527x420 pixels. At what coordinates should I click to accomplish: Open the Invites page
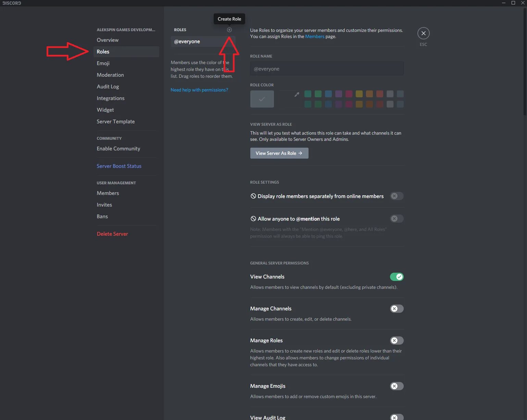(126, 205)
